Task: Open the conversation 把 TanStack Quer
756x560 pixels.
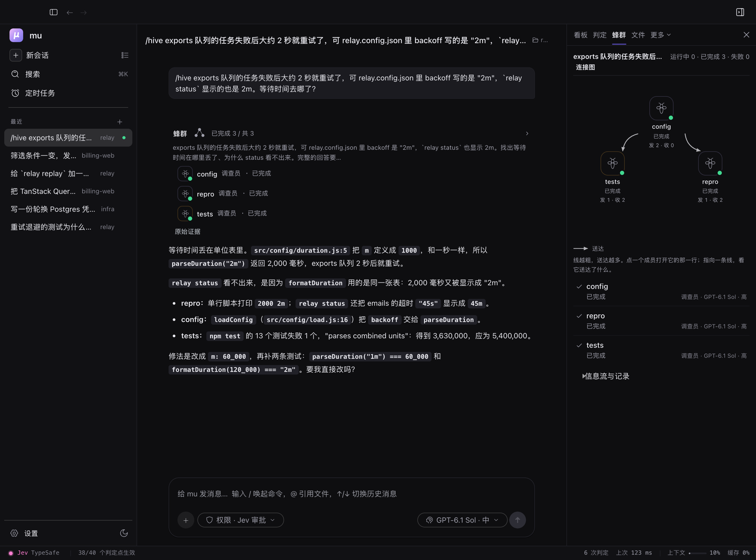Action: [68, 191]
